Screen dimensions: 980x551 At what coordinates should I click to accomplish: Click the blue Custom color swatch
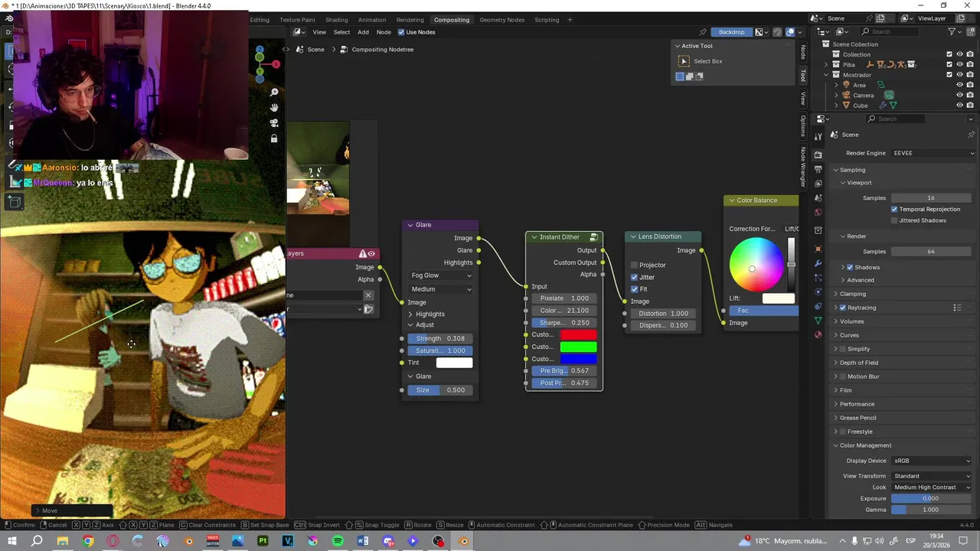(x=578, y=359)
